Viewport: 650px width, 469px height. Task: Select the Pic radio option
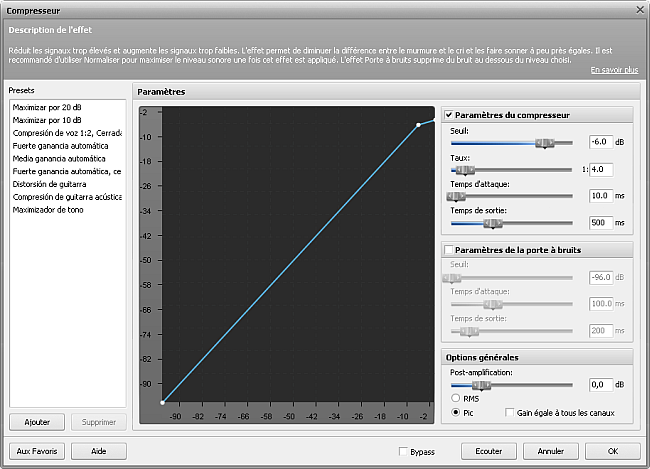[457, 412]
